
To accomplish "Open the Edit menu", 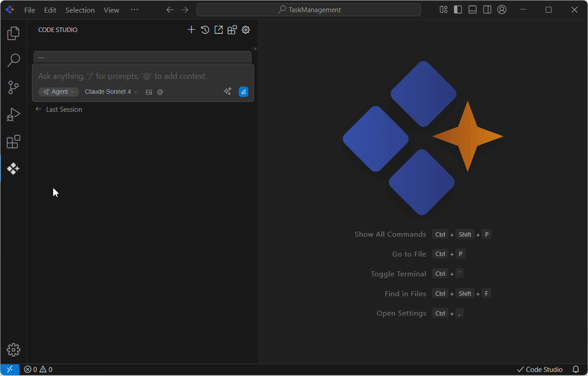I will tap(50, 10).
